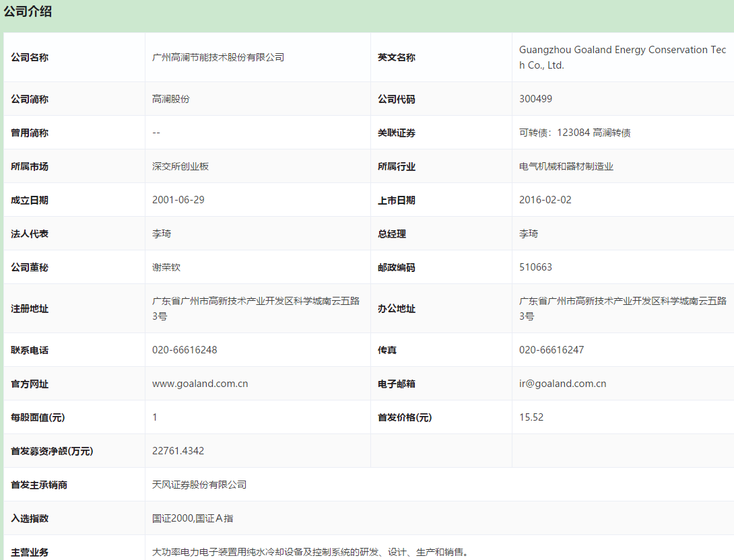Click the contact phone number 020-66616248
The width and height of the screenshot is (734, 560).
pyautogui.click(x=185, y=350)
